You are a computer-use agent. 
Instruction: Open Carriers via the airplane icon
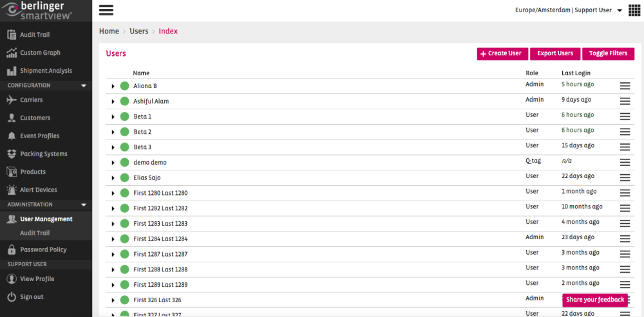(x=11, y=100)
